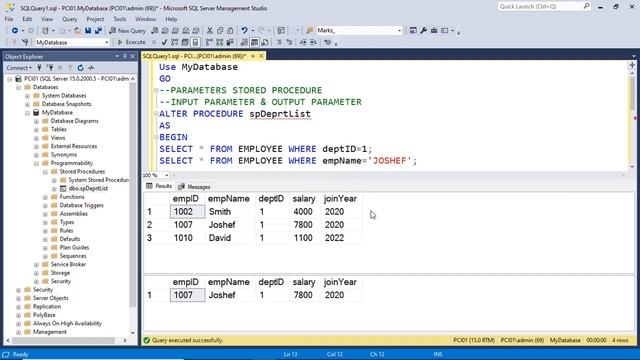Expand the Database Snapshots node
This screenshot has height=360, width=640.
pyautogui.click(x=27, y=104)
